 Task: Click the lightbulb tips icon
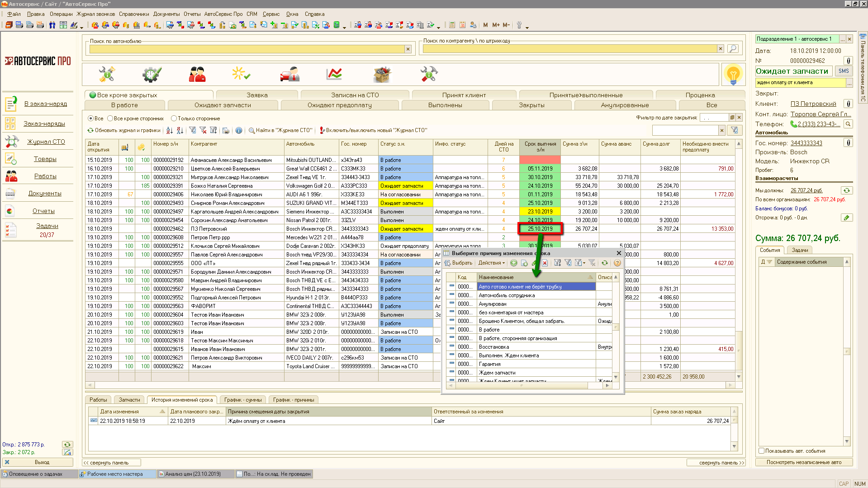733,75
